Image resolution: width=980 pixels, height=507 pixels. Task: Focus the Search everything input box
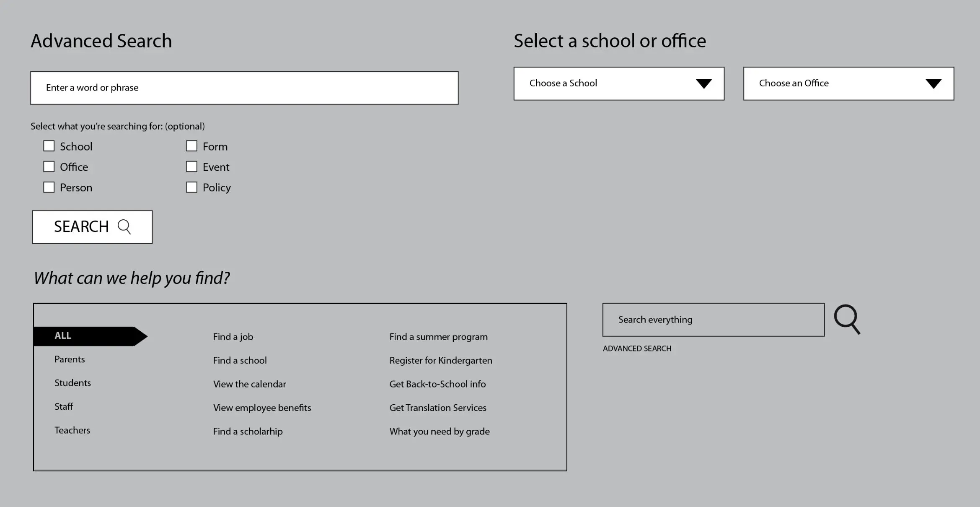(x=713, y=320)
